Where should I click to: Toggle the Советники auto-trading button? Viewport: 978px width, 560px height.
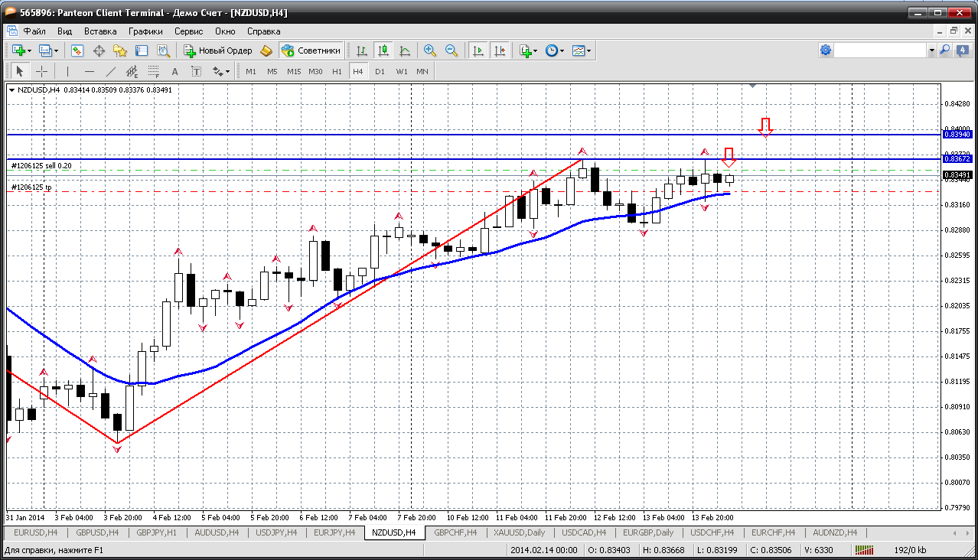tap(311, 50)
